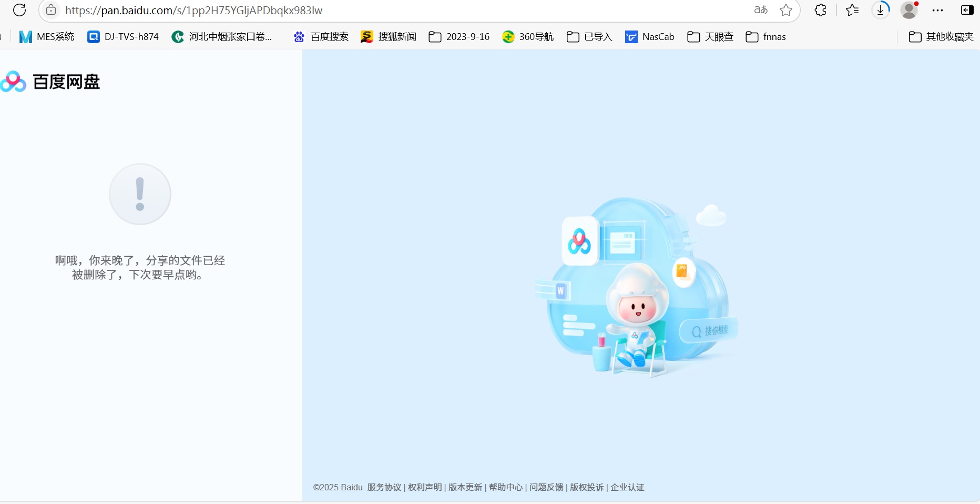Click the site info lock icon

pos(51,10)
